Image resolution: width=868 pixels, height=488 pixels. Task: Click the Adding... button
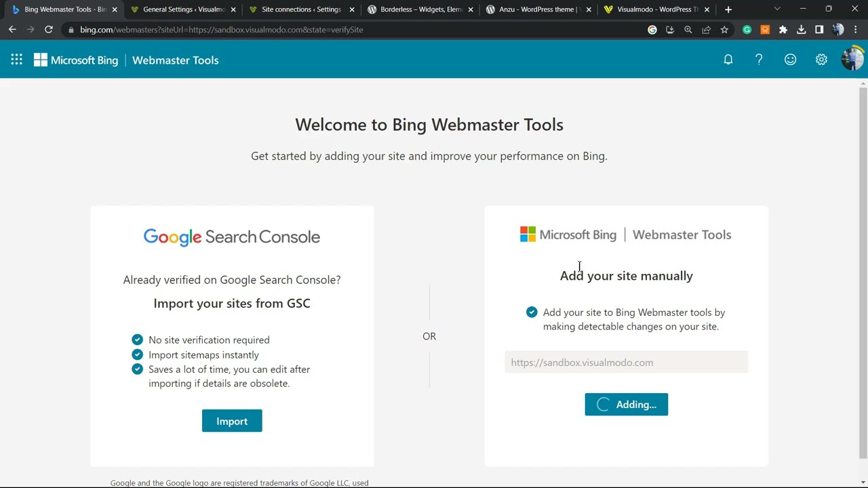[627, 405]
